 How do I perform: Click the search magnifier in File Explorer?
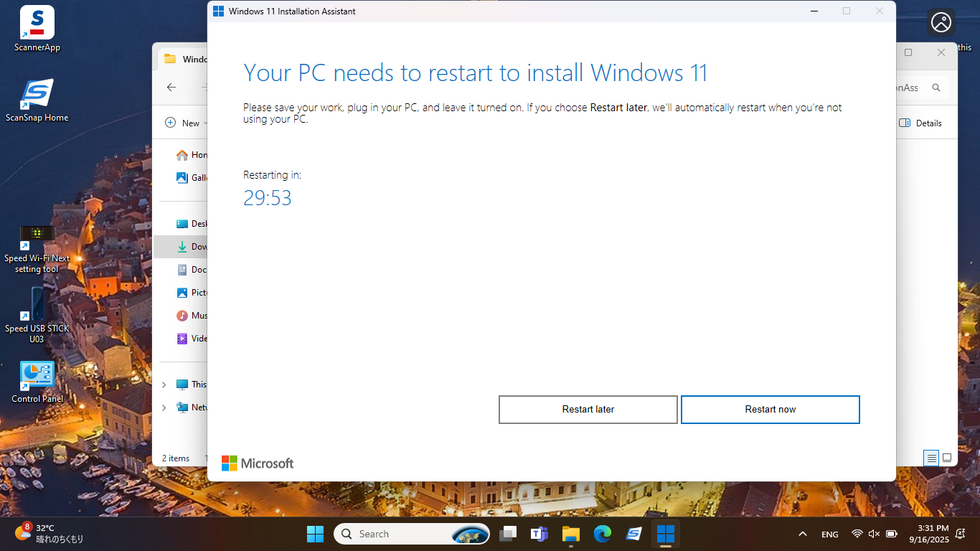tap(936, 88)
